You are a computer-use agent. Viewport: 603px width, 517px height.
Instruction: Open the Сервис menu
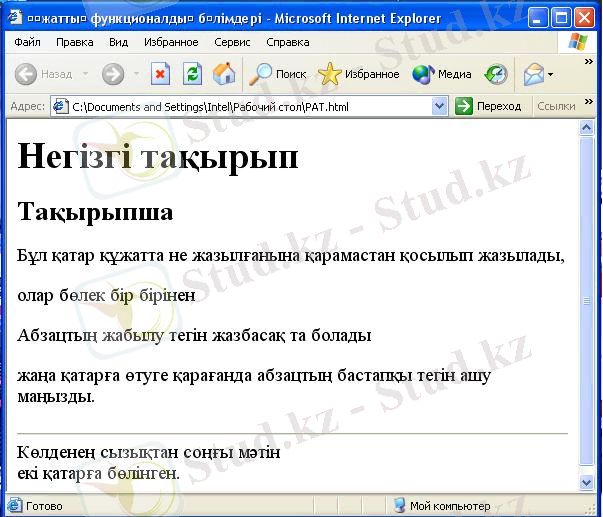tap(232, 43)
